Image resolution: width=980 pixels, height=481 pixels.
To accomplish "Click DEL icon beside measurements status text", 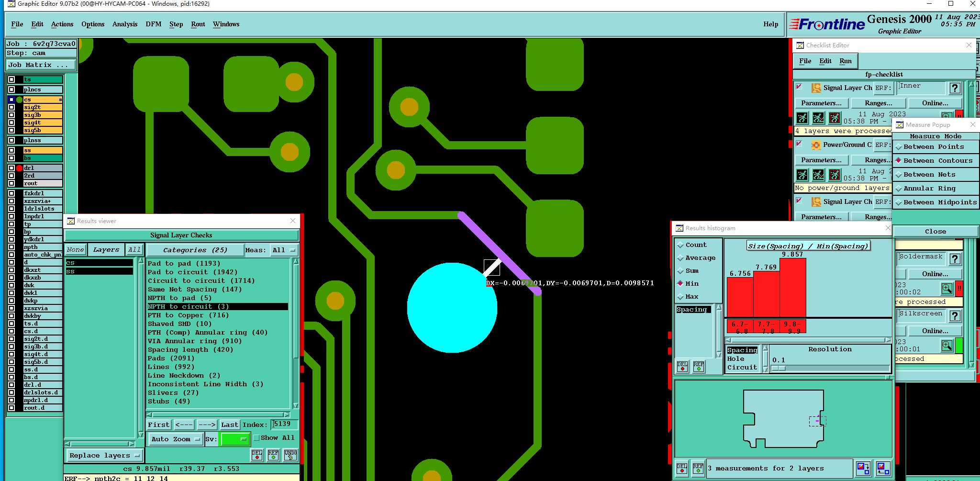I will point(682,468).
